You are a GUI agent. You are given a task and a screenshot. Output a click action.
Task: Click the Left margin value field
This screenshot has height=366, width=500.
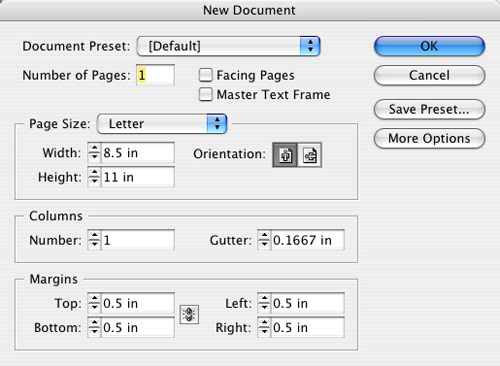pos(307,303)
